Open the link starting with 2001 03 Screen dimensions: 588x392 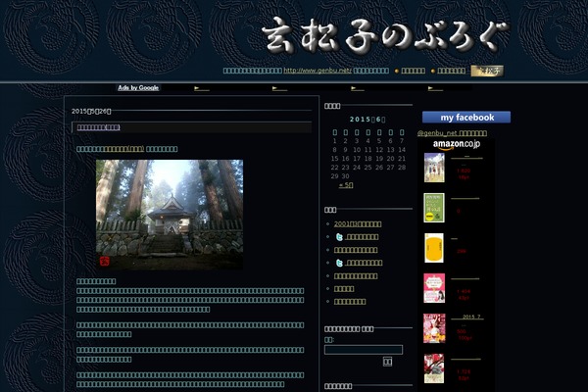(x=358, y=224)
